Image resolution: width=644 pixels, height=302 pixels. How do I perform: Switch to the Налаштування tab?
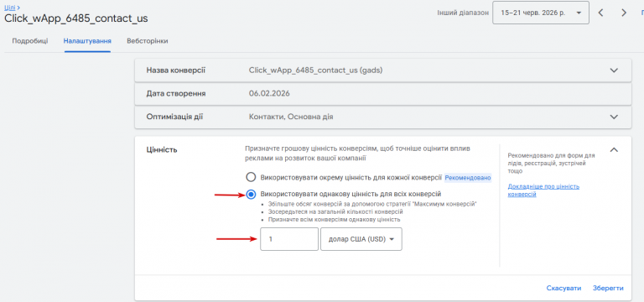click(87, 41)
